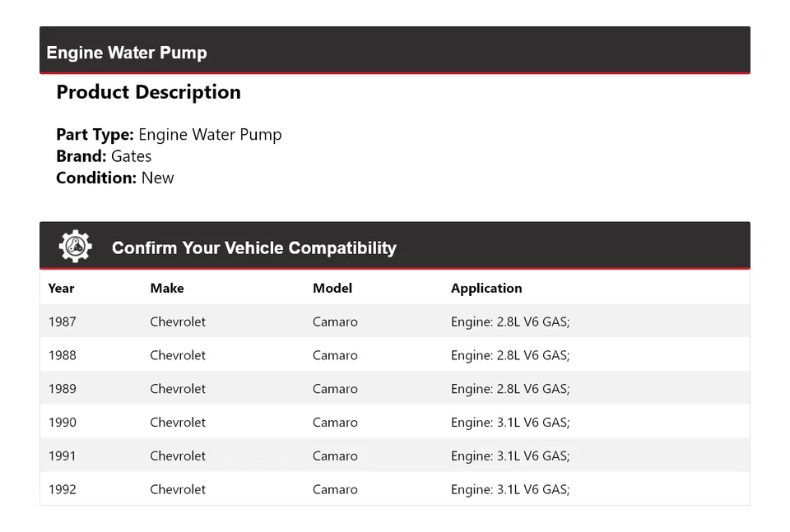Viewport: 790px width, 532px height.
Task: Click the Confirm Your Vehicle Compatibility heading
Action: pyautogui.click(x=253, y=247)
